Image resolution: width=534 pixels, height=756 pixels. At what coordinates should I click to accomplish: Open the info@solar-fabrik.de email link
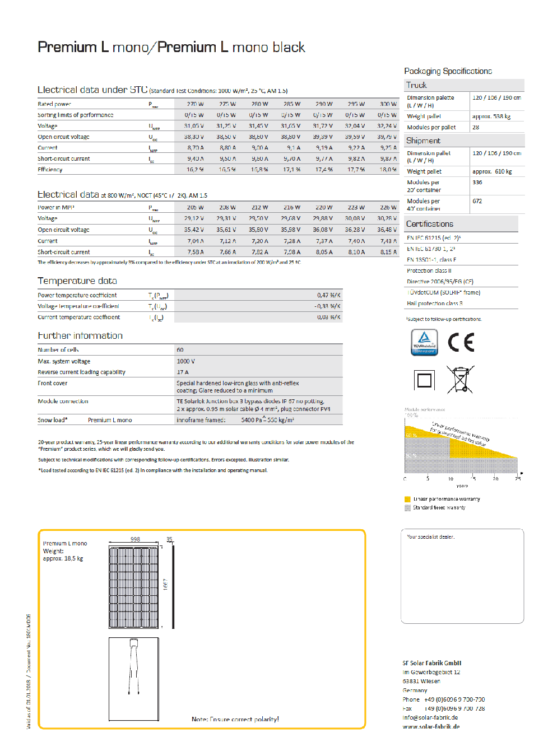(x=430, y=717)
